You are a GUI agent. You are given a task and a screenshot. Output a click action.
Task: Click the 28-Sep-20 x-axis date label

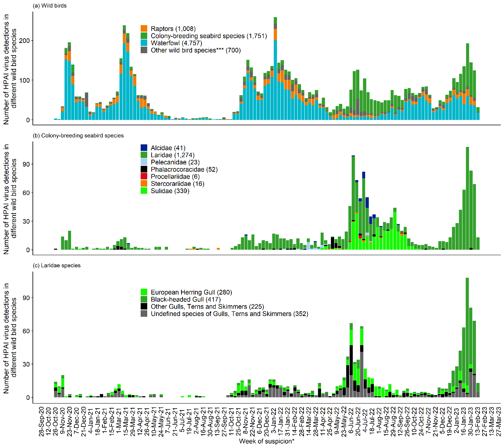[42, 421]
